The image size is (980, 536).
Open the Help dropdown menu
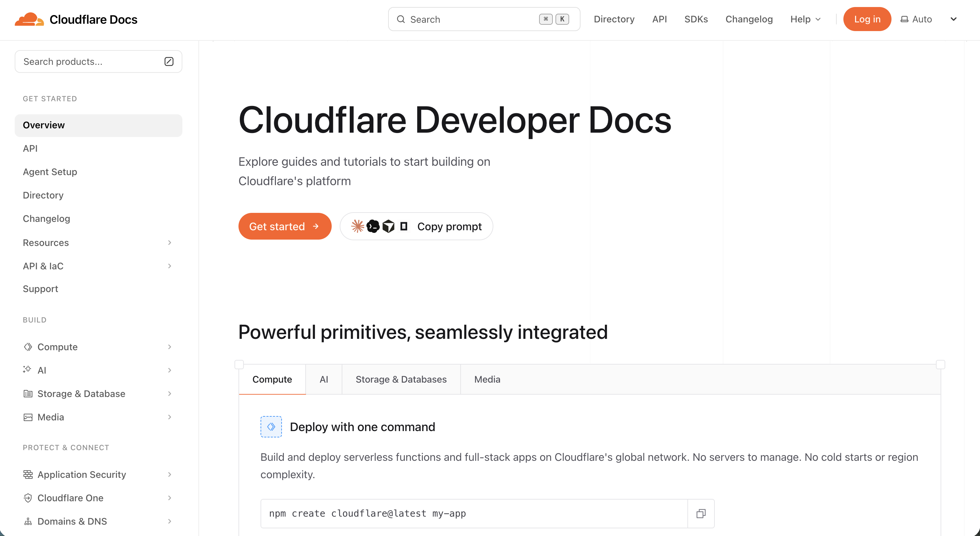(x=805, y=19)
